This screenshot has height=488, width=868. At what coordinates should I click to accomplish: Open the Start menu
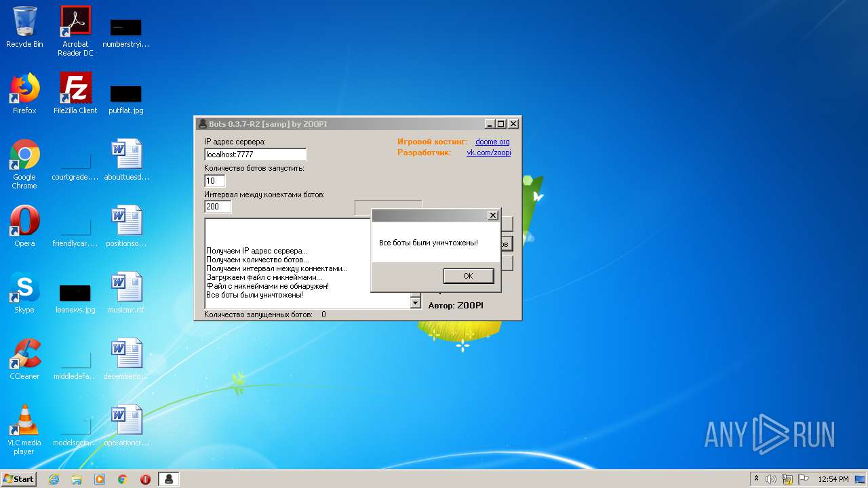click(x=18, y=479)
